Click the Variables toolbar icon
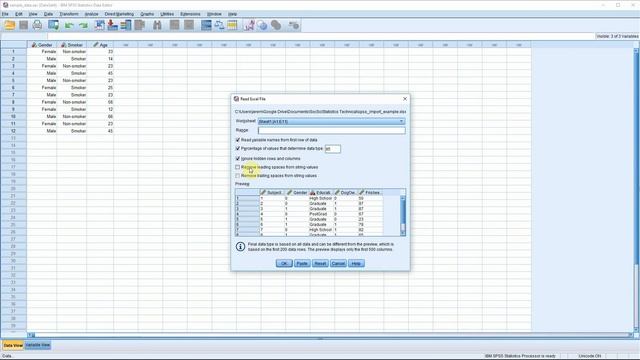 [126, 25]
